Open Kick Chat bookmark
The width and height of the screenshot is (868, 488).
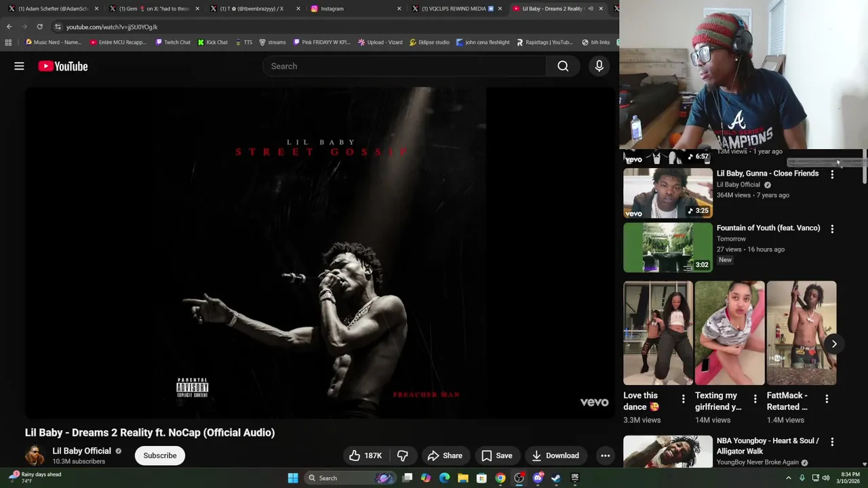[x=213, y=42]
